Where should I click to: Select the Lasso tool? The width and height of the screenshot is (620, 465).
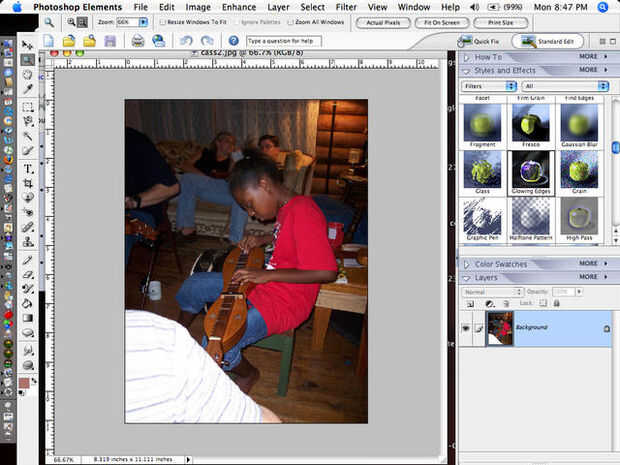(27, 121)
